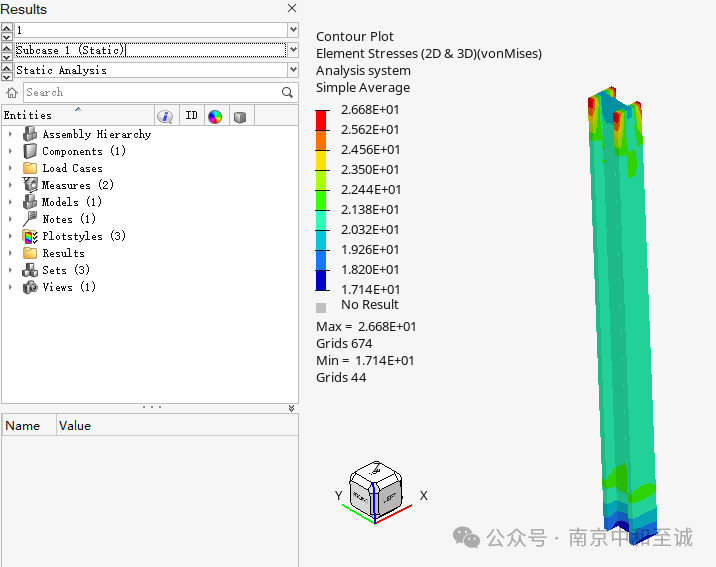Click the Results folder icon
716x567 pixels.
pos(30,253)
